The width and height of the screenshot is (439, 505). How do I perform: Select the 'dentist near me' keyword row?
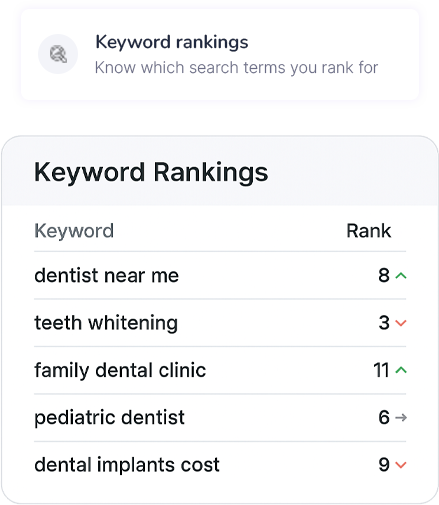click(x=220, y=276)
